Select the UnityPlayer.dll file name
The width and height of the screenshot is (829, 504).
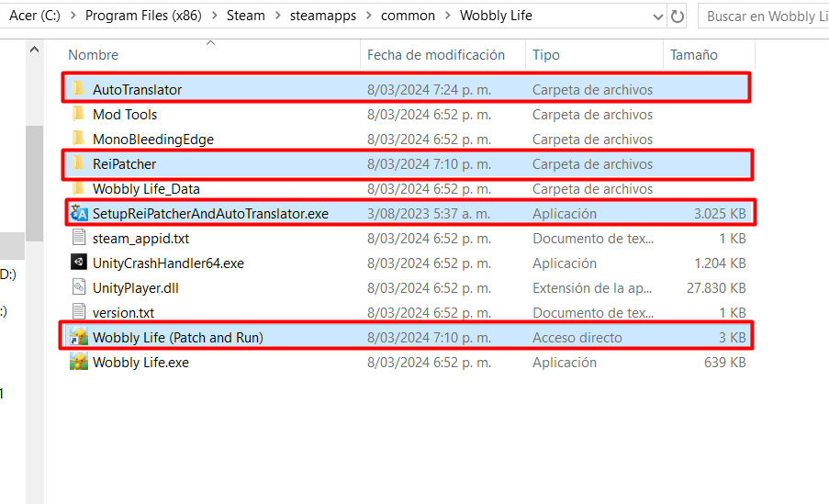[x=136, y=288]
